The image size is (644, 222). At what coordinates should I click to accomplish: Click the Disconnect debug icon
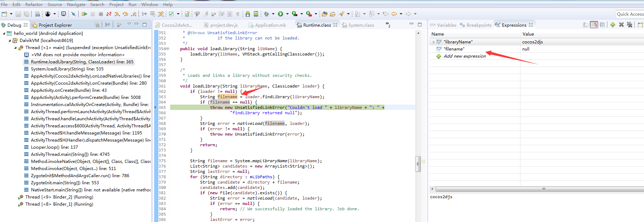[109, 14]
